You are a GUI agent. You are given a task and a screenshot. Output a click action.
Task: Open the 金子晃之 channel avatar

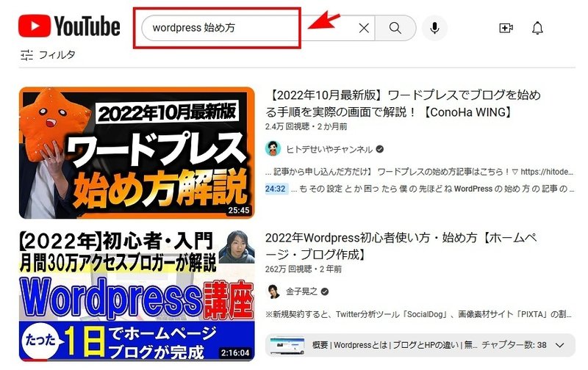[273, 291]
